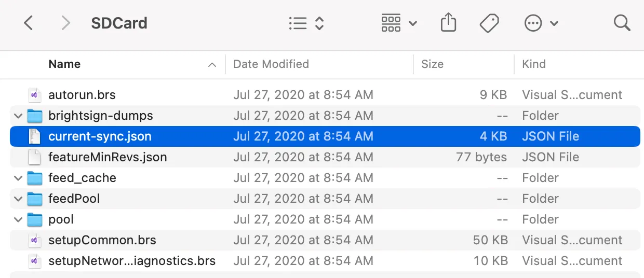The height and width of the screenshot is (278, 644).
Task: Click the brightsign-dumps folder icon
Action: [x=35, y=116]
